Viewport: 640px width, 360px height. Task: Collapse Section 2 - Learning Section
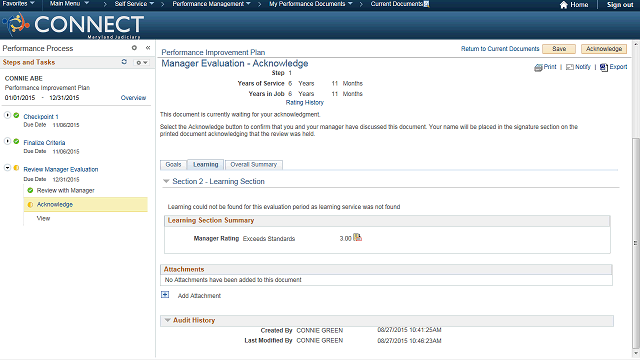tap(166, 181)
